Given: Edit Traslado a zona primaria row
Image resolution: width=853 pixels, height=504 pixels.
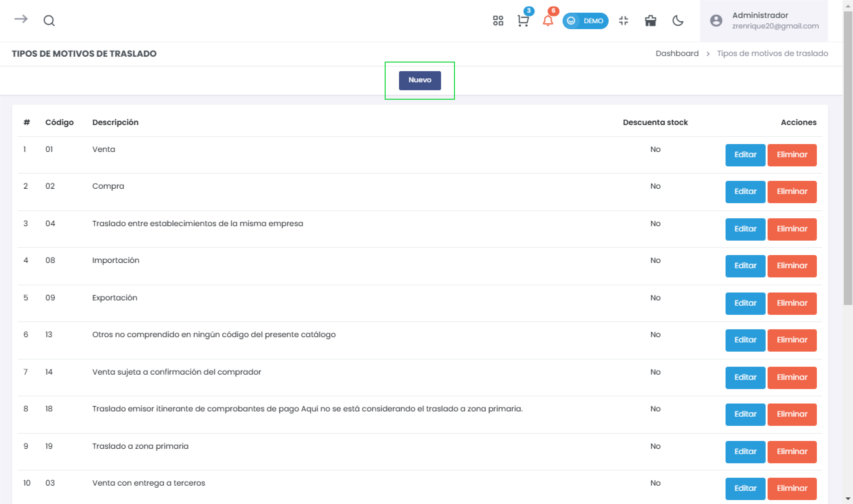Looking at the screenshot, I should click(x=745, y=452).
